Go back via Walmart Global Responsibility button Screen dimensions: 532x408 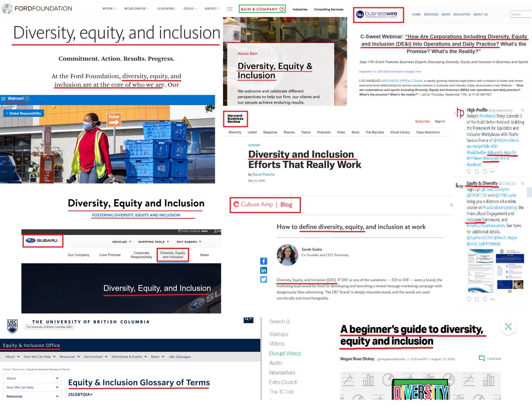pos(23,113)
